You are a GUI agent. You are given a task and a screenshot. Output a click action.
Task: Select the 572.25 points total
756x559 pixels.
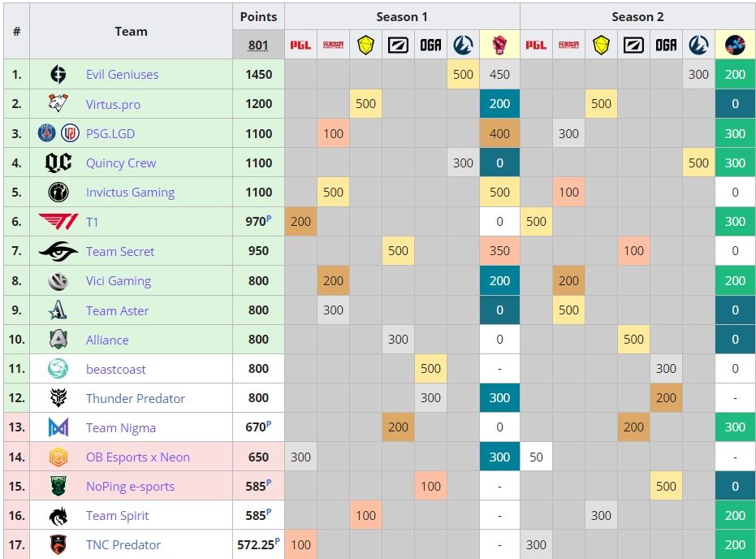pos(258,545)
